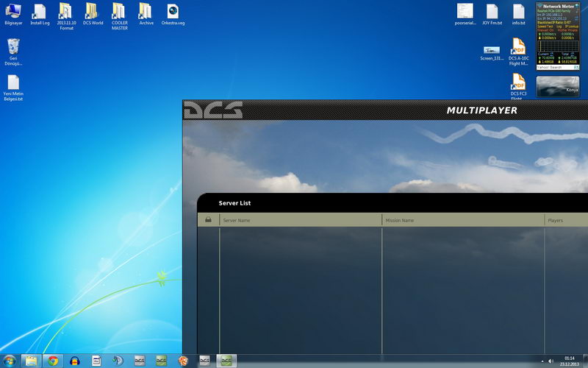Screen dimensions: 588x368
Task: Open the headphones audio app on taskbar
Action: [x=75, y=361]
